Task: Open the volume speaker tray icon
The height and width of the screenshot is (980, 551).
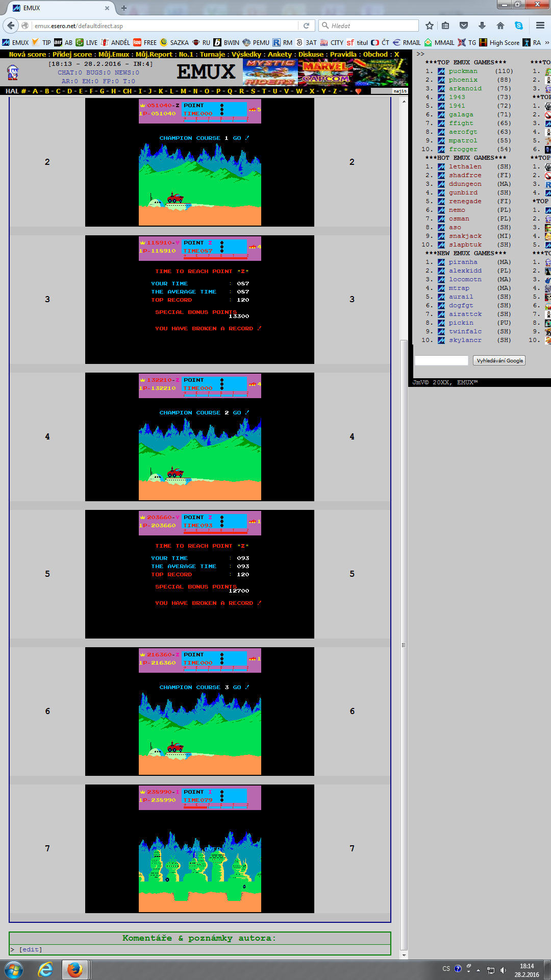Action: click(503, 970)
